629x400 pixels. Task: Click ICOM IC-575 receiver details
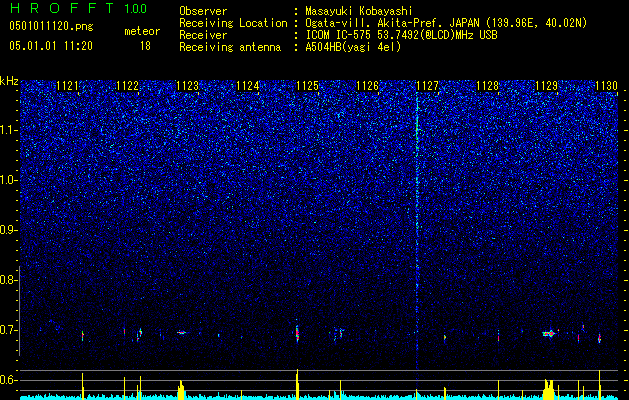point(401,35)
